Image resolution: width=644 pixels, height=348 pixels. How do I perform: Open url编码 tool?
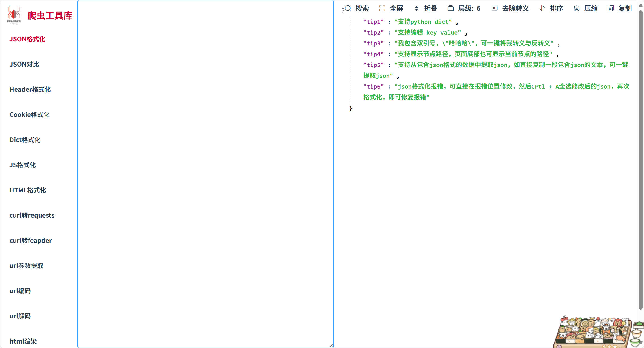[20, 291]
